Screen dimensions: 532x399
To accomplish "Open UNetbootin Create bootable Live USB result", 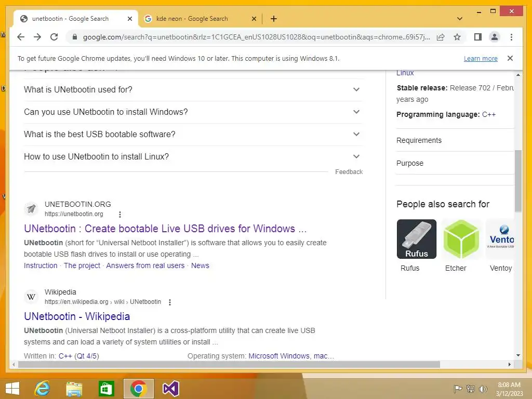I will [165, 229].
